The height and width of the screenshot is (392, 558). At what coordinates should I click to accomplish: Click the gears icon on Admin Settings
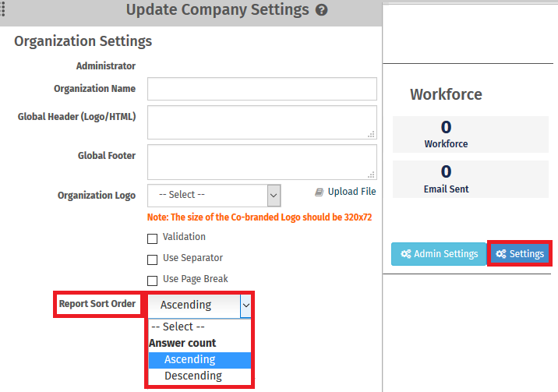tap(405, 254)
